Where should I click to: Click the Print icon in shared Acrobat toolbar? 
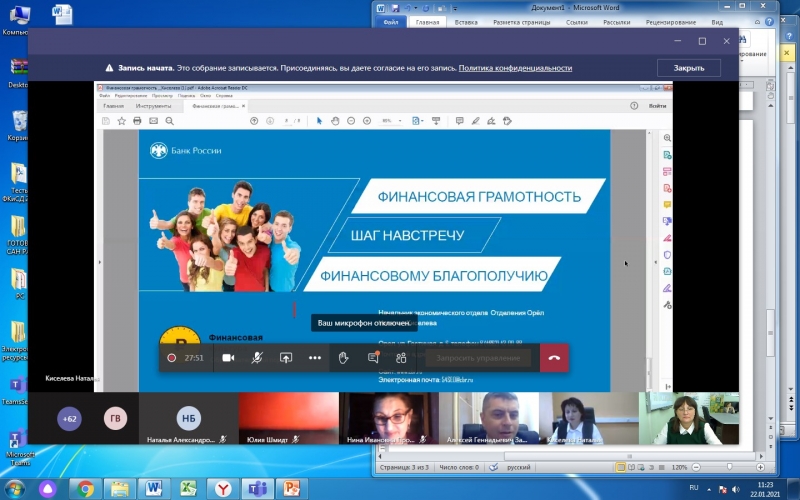click(137, 121)
